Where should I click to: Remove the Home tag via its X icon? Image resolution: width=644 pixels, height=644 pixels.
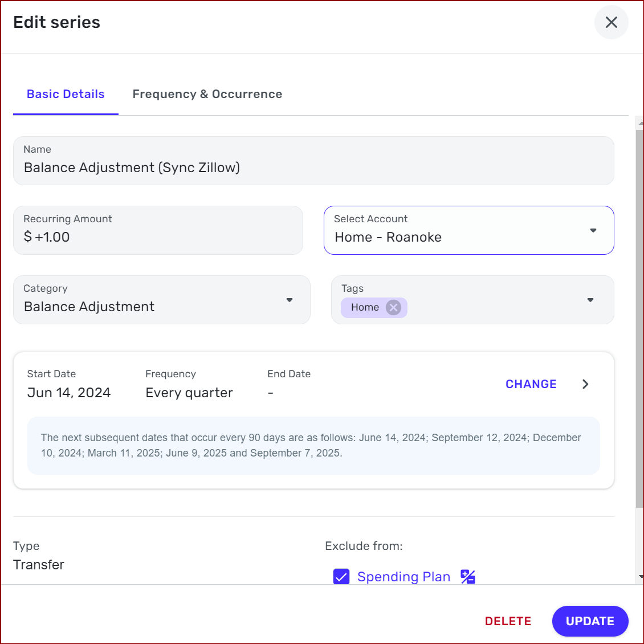tap(393, 307)
